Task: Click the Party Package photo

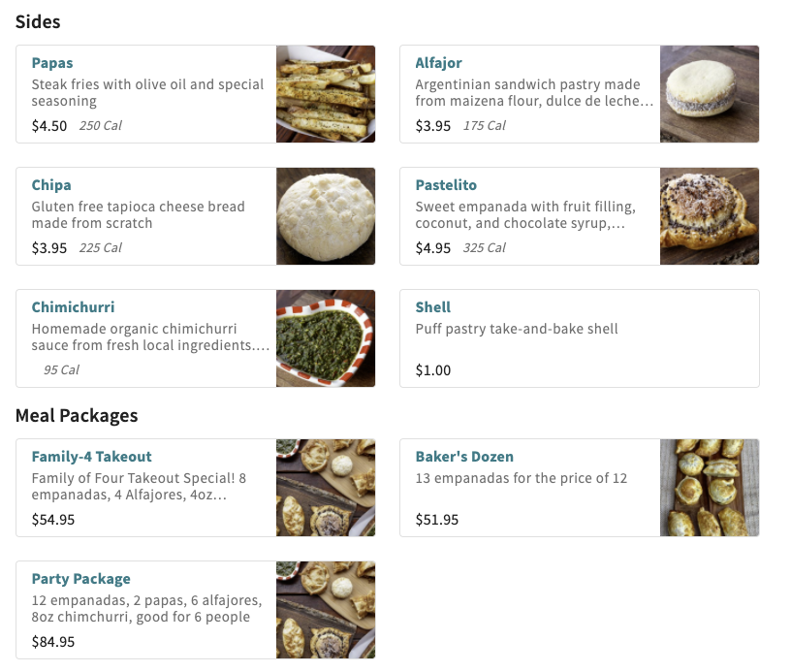Action: pos(326,610)
